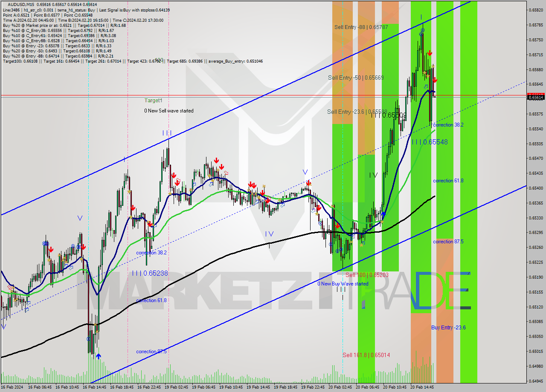
Task: Click 'Buy %10 @ C_Entry38: 0.65556' line
Action: [58, 30]
